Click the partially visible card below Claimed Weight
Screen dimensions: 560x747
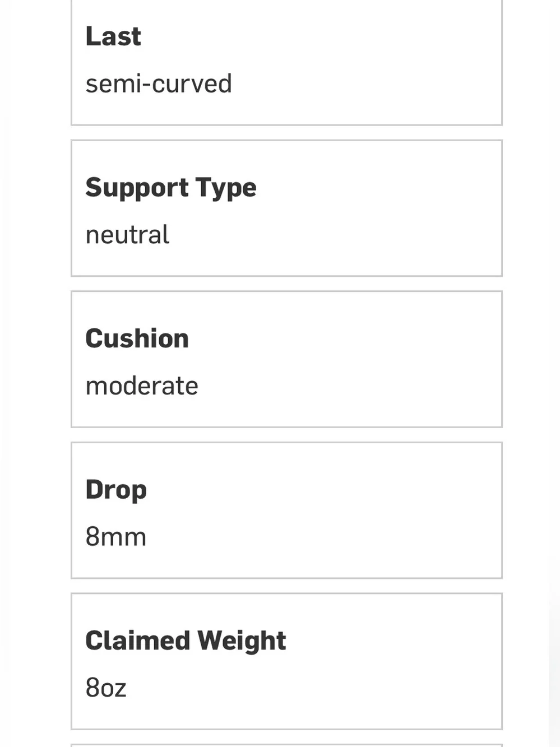[x=286, y=745]
